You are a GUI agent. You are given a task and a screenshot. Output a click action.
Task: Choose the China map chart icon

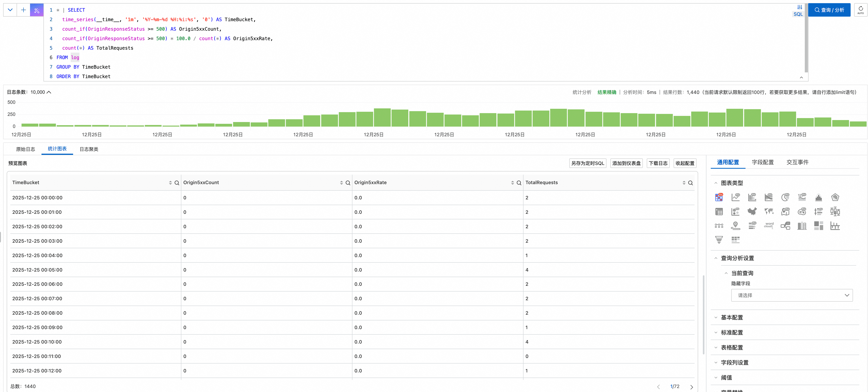tap(752, 211)
